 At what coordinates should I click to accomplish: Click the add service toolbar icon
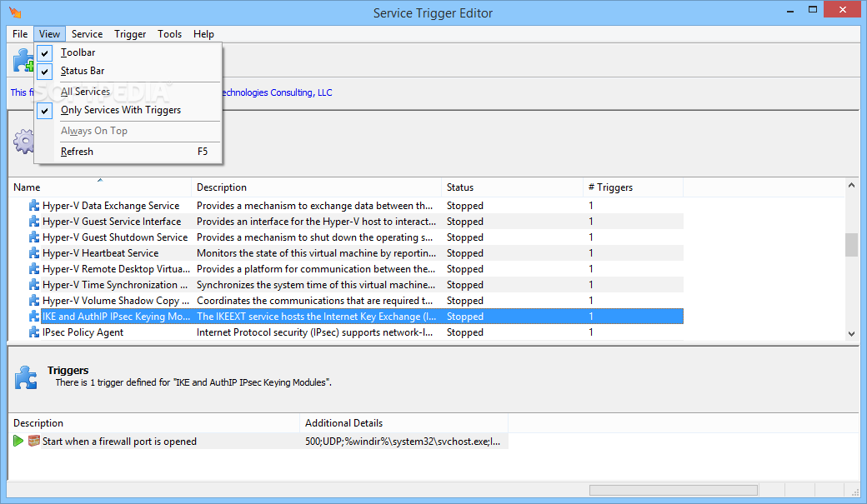[23, 60]
